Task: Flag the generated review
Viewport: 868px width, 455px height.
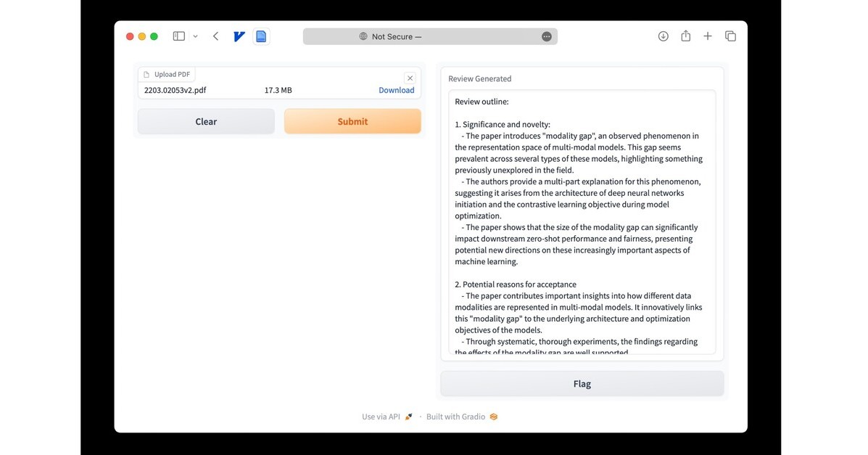Action: coord(582,384)
